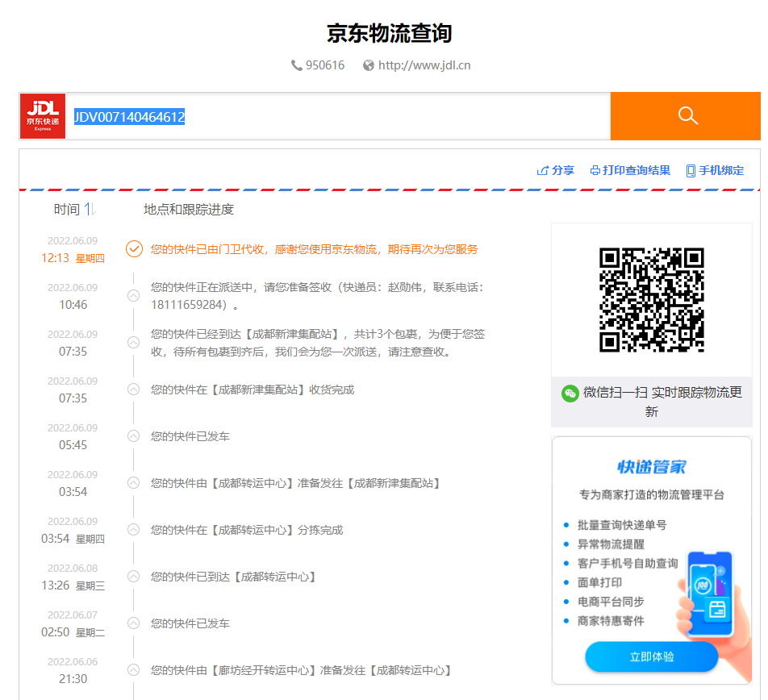The width and height of the screenshot is (768, 700).
Task: Toggle the 时间 sort order arrow
Action: tap(90, 210)
